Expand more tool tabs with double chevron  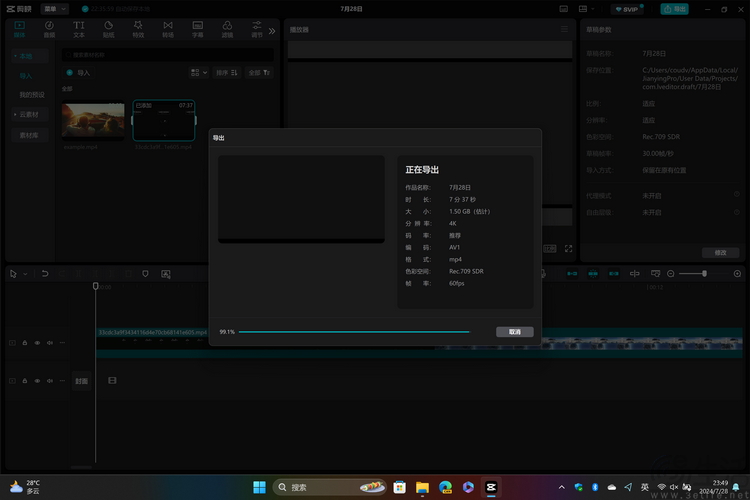tap(272, 31)
